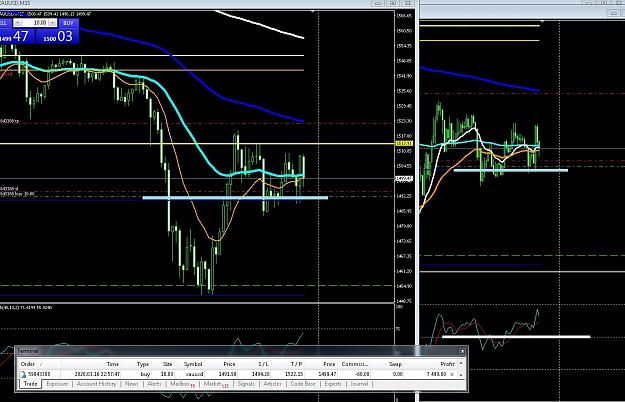Increase lot volume with the up stepper arrow
Screen dimensions: 625x402
click(x=52, y=23)
